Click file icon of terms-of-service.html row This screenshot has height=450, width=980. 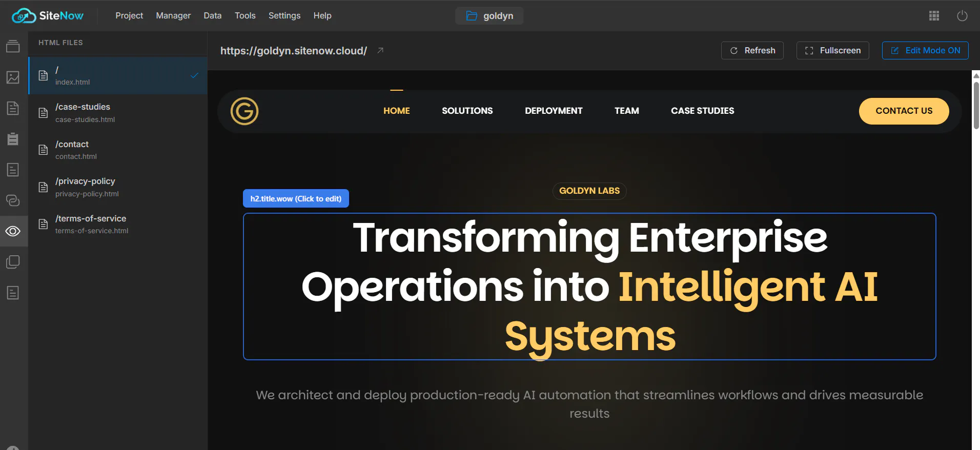(44, 224)
